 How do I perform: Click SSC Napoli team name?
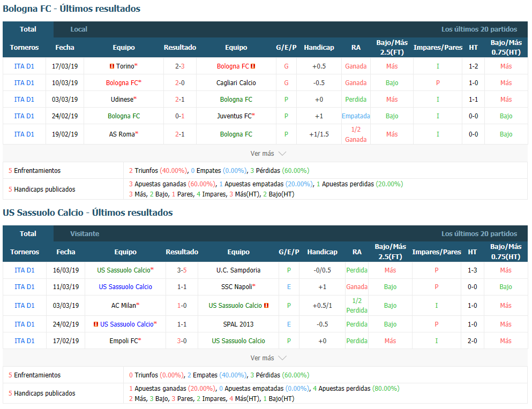(237, 287)
